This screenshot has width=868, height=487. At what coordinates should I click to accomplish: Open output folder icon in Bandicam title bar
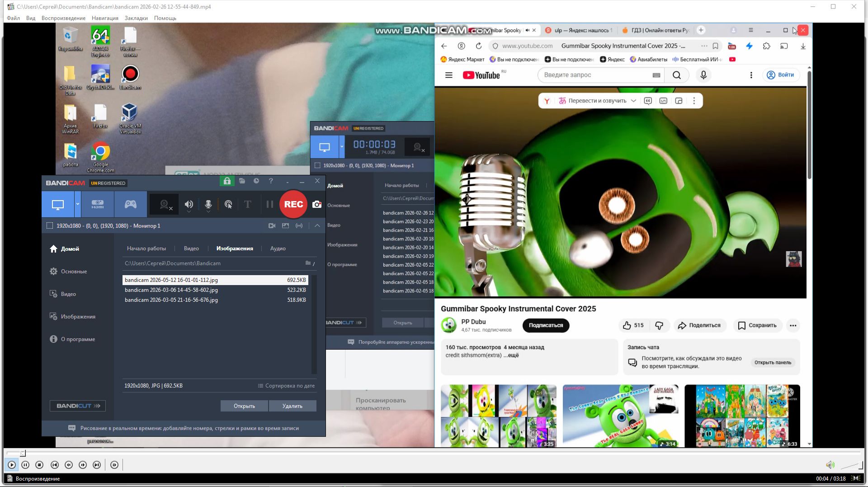click(x=242, y=181)
